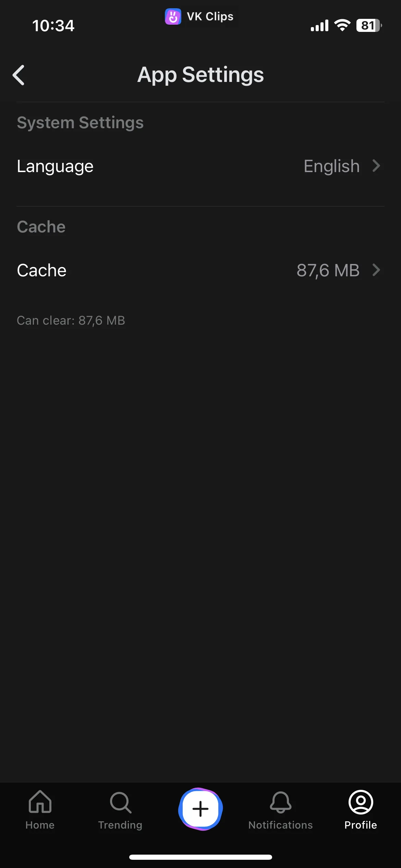
Task: Go back using the left arrow
Action: pos(19,75)
